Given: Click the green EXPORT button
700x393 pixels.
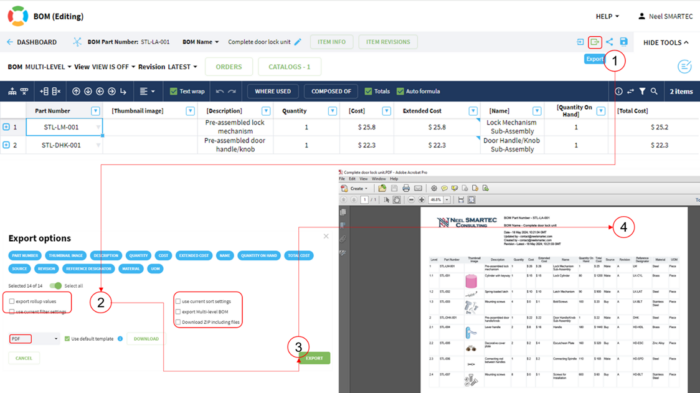Looking at the screenshot, I should point(314,358).
